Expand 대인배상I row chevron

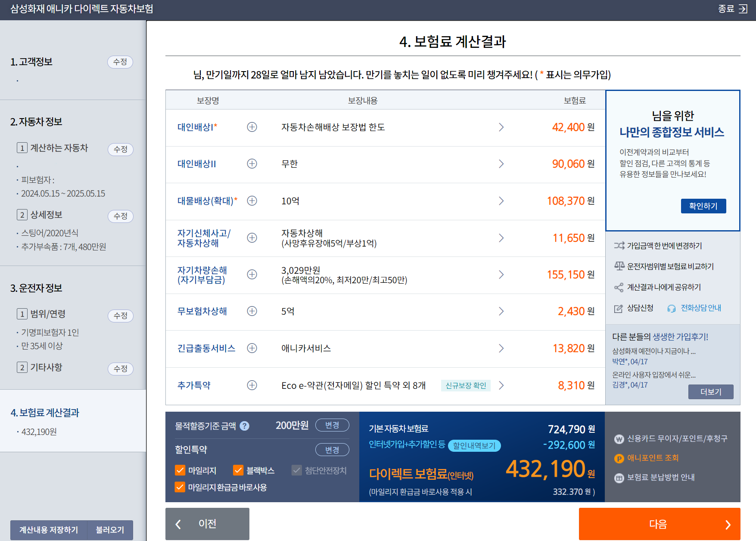click(501, 127)
